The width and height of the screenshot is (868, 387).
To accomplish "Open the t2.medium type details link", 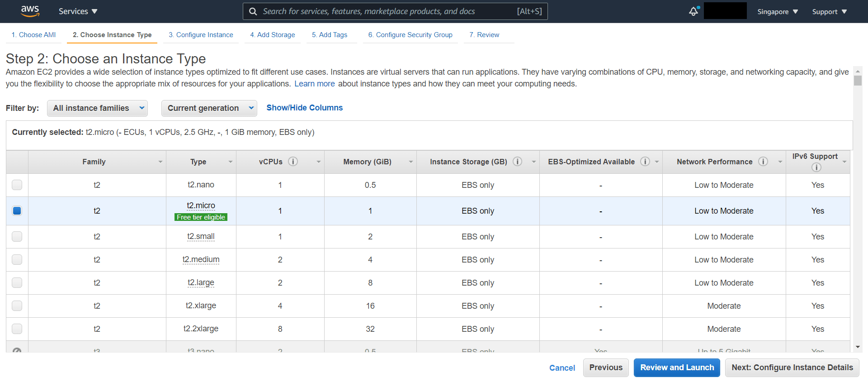I will [x=201, y=259].
